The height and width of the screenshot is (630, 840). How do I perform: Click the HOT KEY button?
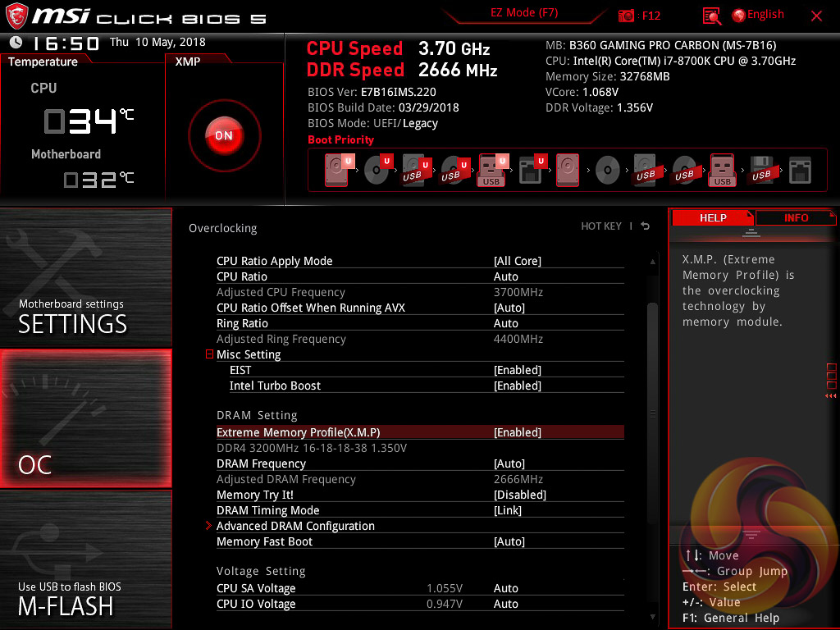601,226
